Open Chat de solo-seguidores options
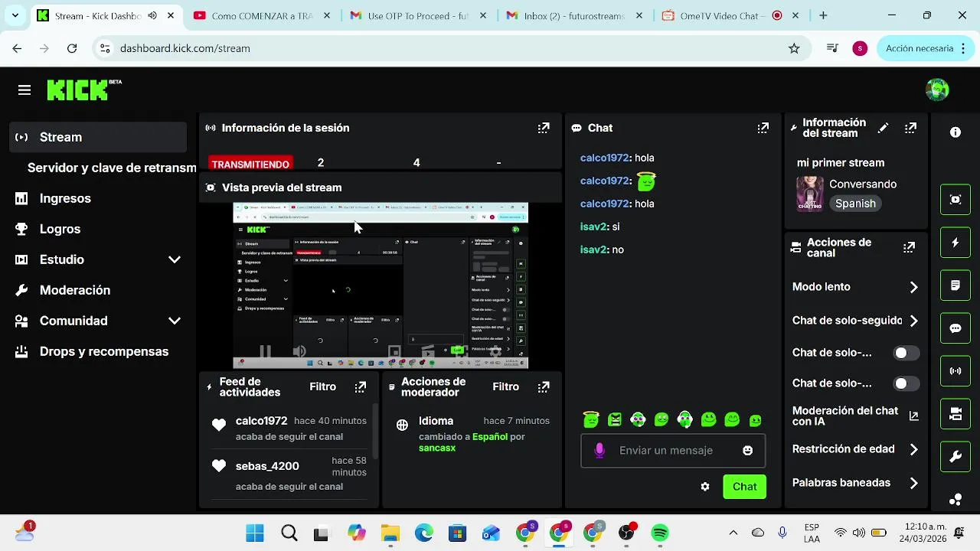980x551 pixels. click(855, 321)
